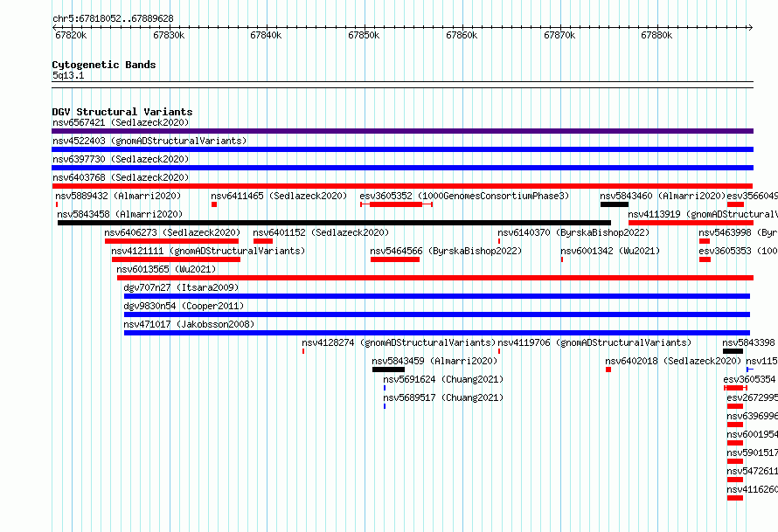Open variant nsv6567421 (Sedlazeck2020) label

click(121, 122)
